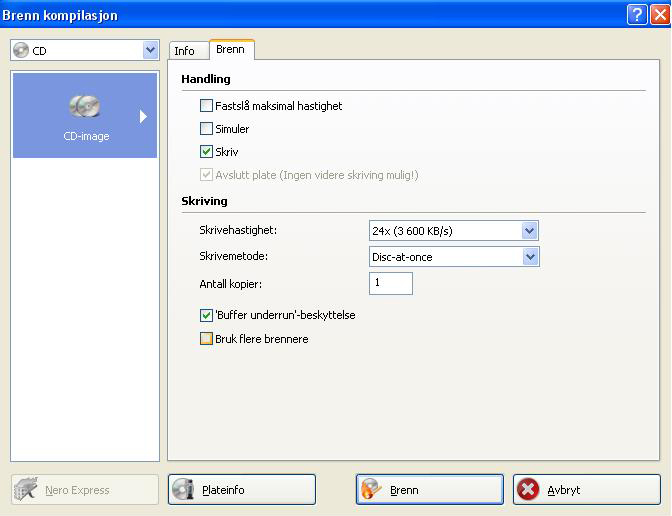
Task: Click the Skrivehastighet label
Action: [238, 230]
